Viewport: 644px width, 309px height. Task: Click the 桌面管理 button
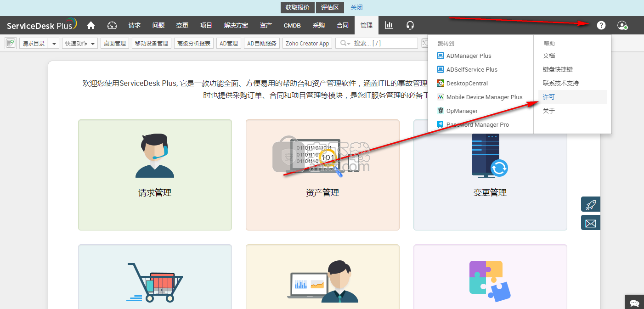[115, 43]
